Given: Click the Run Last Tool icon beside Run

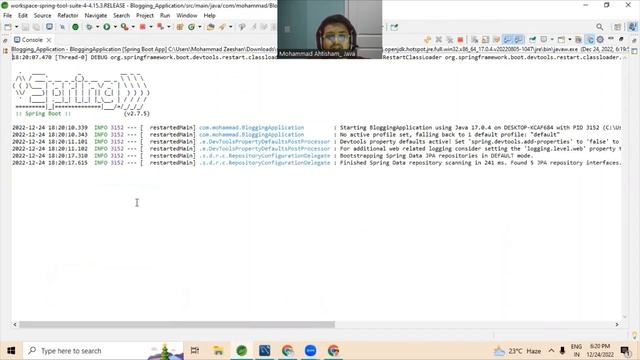Looking at the screenshot, I should 124,27.
